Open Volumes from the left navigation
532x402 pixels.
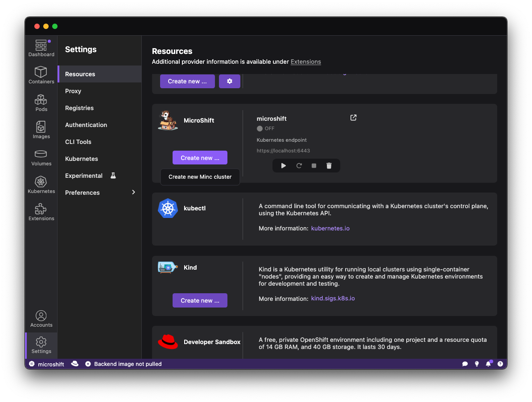[41, 157]
